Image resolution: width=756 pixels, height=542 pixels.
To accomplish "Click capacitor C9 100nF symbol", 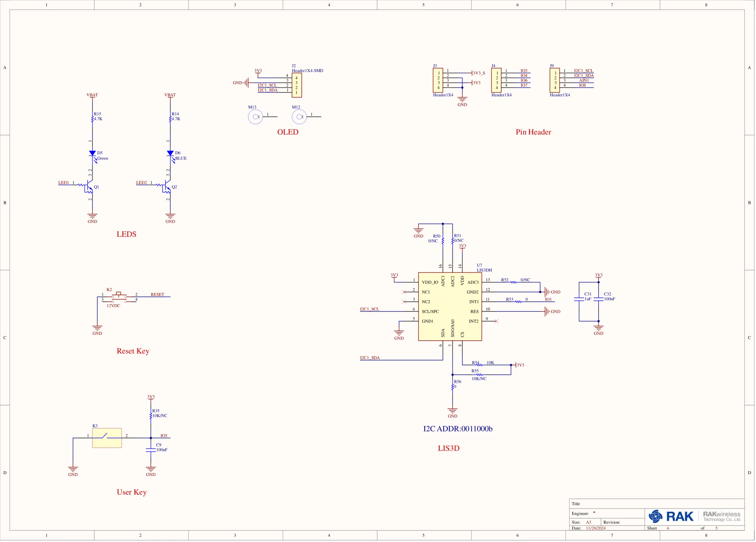I will click(151, 450).
